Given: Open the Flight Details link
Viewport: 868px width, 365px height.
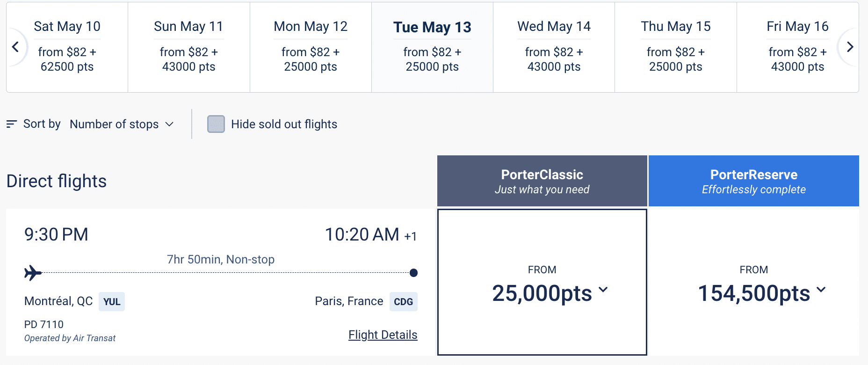Looking at the screenshot, I should [383, 335].
